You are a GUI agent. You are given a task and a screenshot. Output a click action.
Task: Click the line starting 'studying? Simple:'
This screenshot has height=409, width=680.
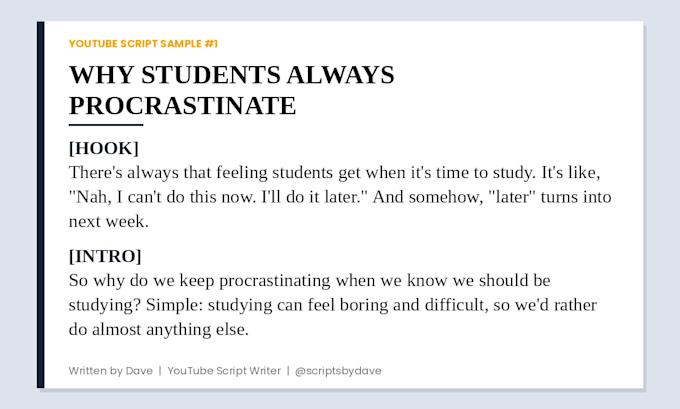tap(333, 305)
